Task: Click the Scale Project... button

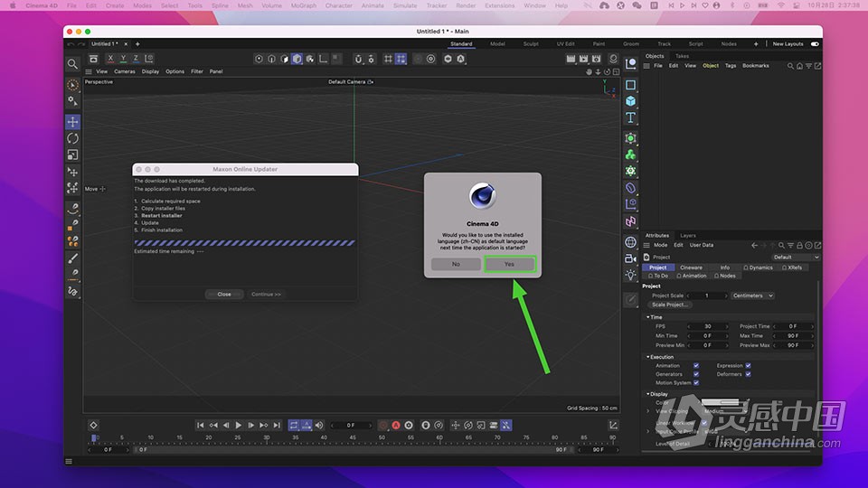Action: click(x=669, y=305)
